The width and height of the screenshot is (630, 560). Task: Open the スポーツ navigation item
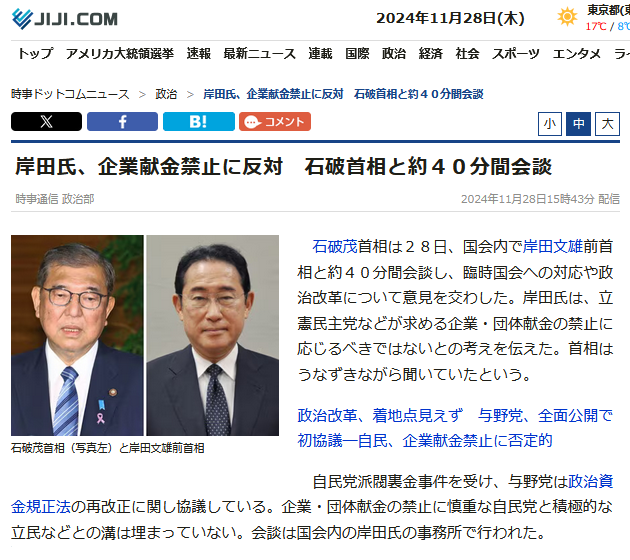(515, 53)
